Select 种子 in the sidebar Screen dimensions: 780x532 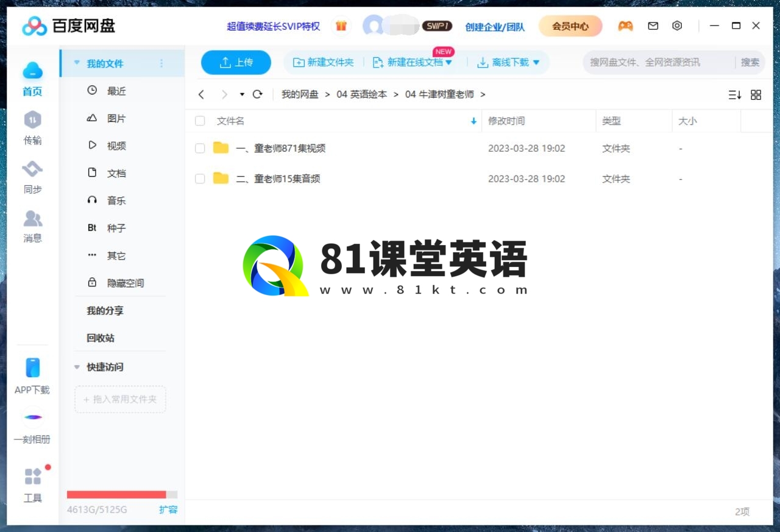coord(116,228)
